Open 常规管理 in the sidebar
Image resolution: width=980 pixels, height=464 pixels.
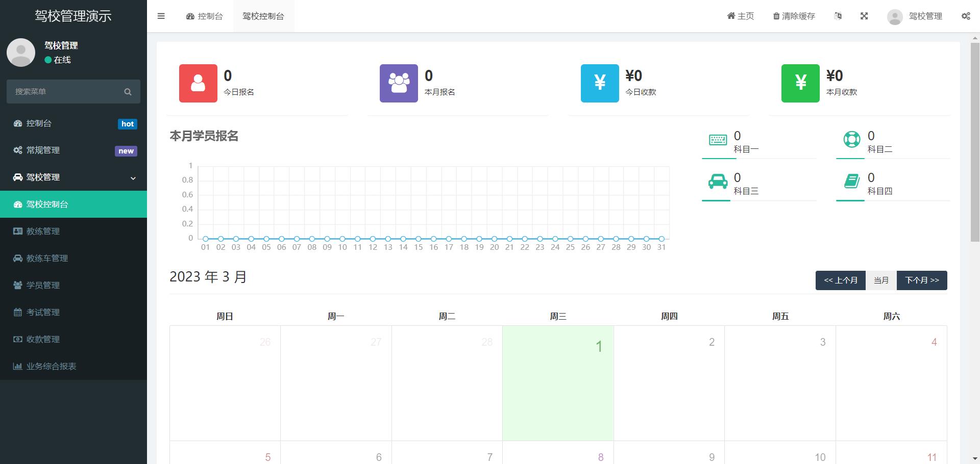click(x=73, y=150)
